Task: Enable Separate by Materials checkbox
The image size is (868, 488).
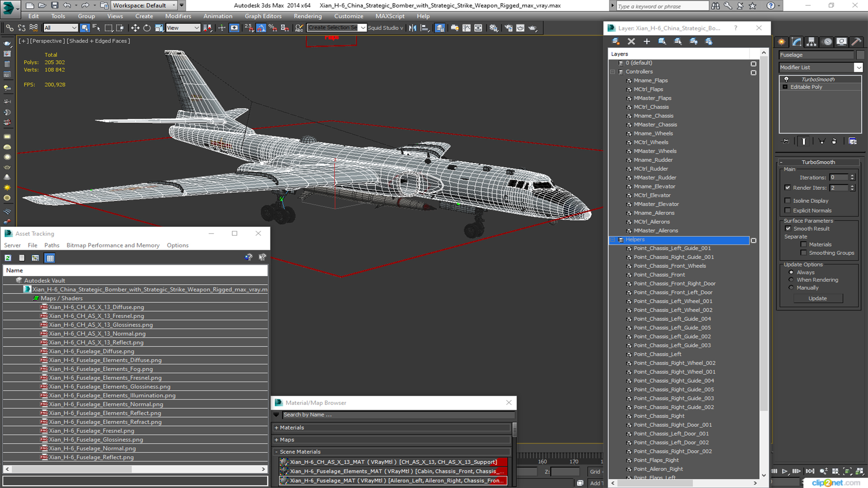Action: (x=803, y=244)
